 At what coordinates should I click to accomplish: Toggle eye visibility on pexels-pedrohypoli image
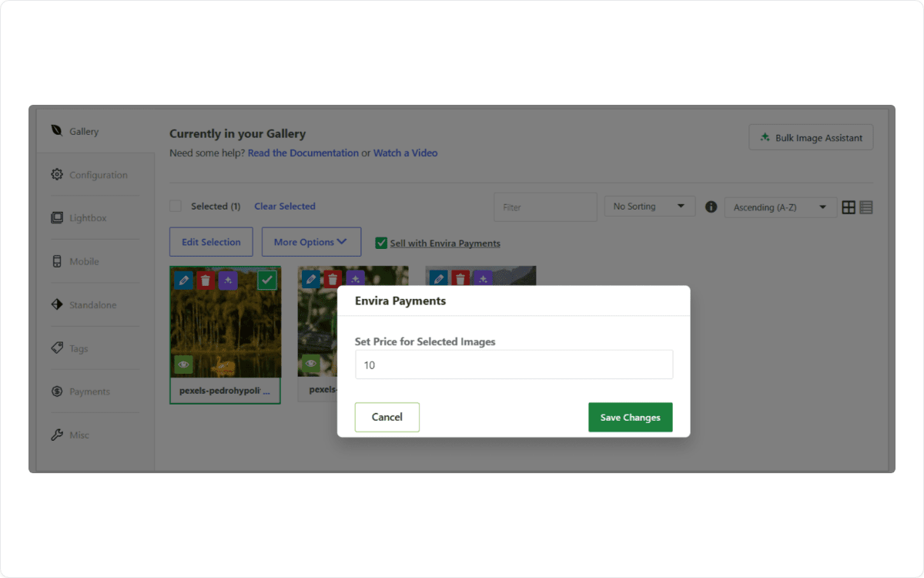pos(183,365)
